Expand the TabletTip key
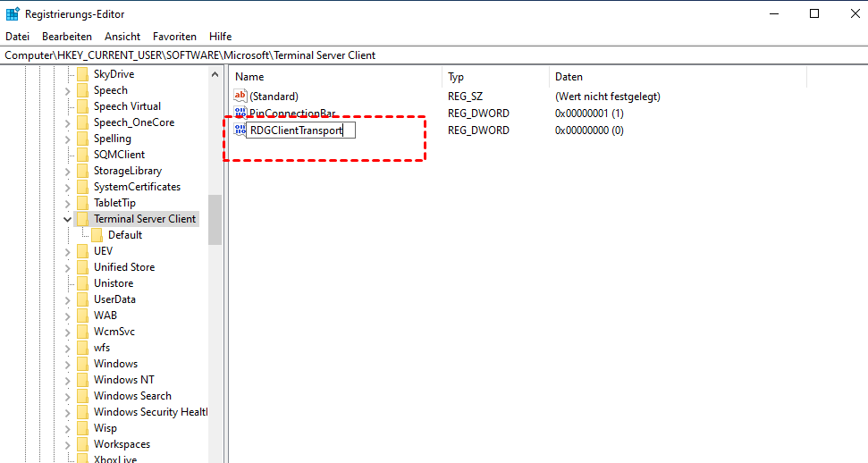This screenshot has height=463, width=868. (68, 203)
